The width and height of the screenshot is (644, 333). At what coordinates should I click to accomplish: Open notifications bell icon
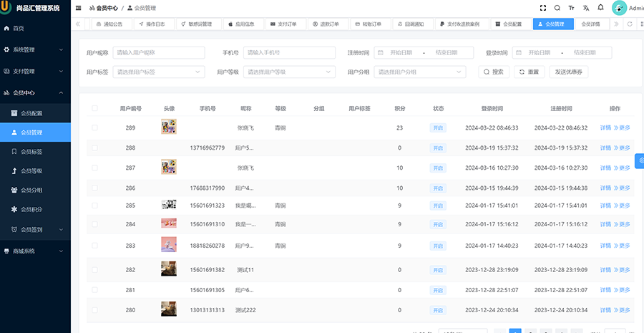600,8
